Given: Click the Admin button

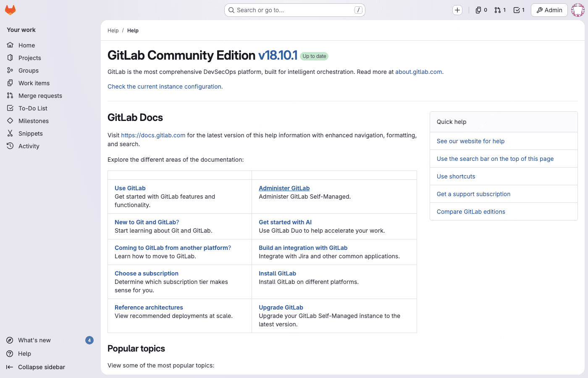Looking at the screenshot, I should click(x=549, y=10).
